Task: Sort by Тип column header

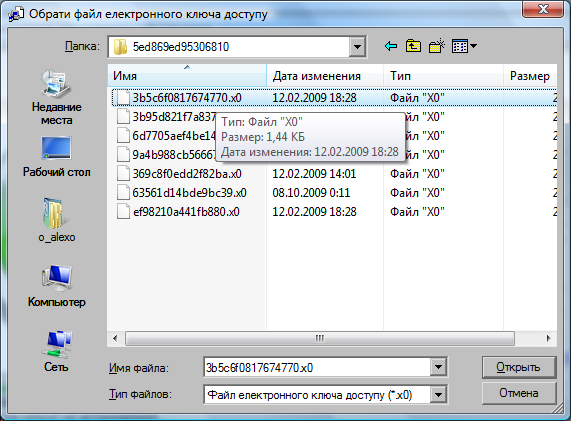Action: coord(443,76)
